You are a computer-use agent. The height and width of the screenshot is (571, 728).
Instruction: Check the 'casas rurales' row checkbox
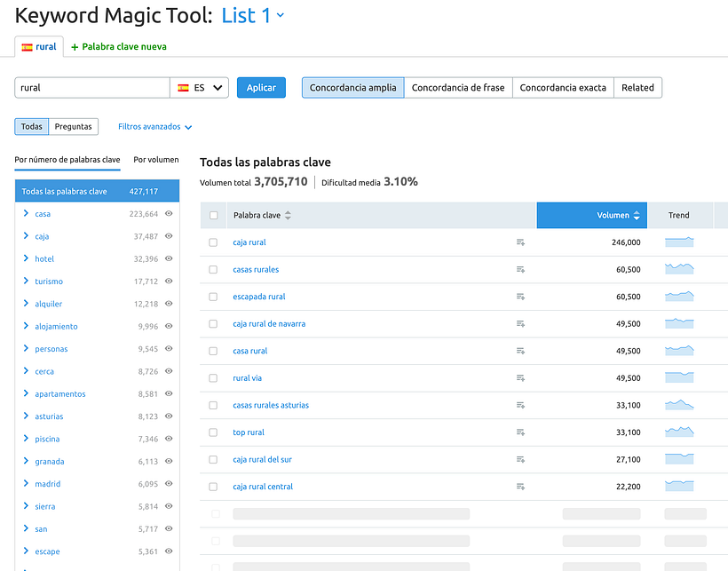pos(213,270)
